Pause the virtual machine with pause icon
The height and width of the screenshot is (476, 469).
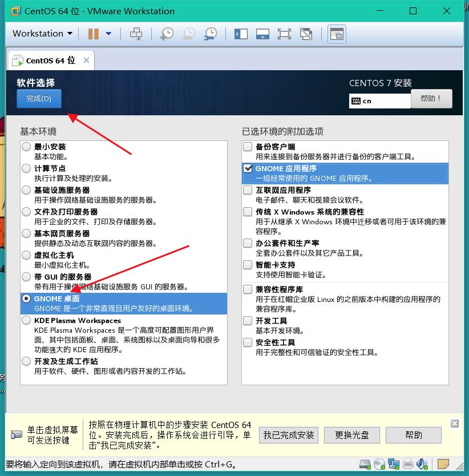(93, 34)
